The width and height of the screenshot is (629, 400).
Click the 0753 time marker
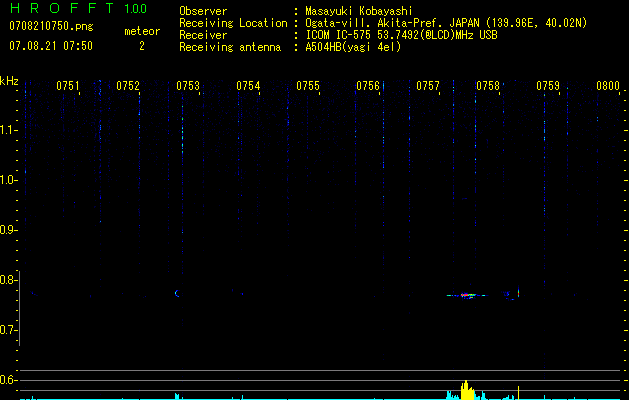pyautogui.click(x=188, y=86)
